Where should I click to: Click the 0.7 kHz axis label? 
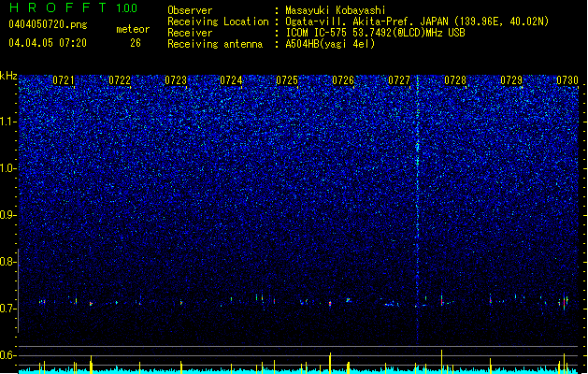coord(7,309)
